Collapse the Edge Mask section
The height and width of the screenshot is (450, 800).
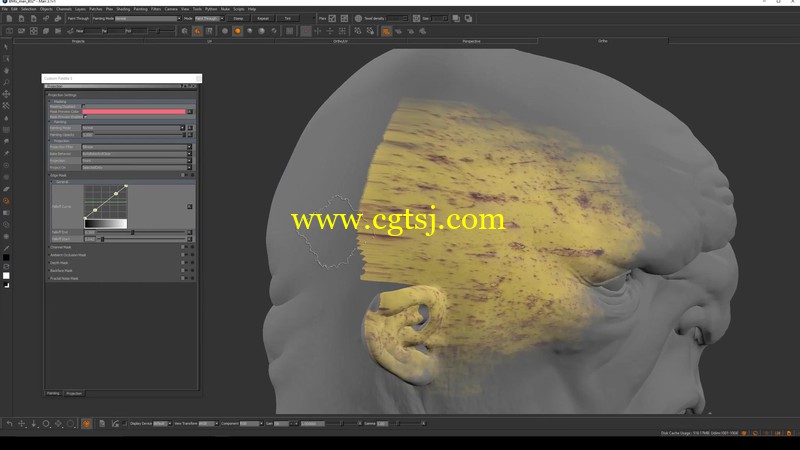coord(49,175)
